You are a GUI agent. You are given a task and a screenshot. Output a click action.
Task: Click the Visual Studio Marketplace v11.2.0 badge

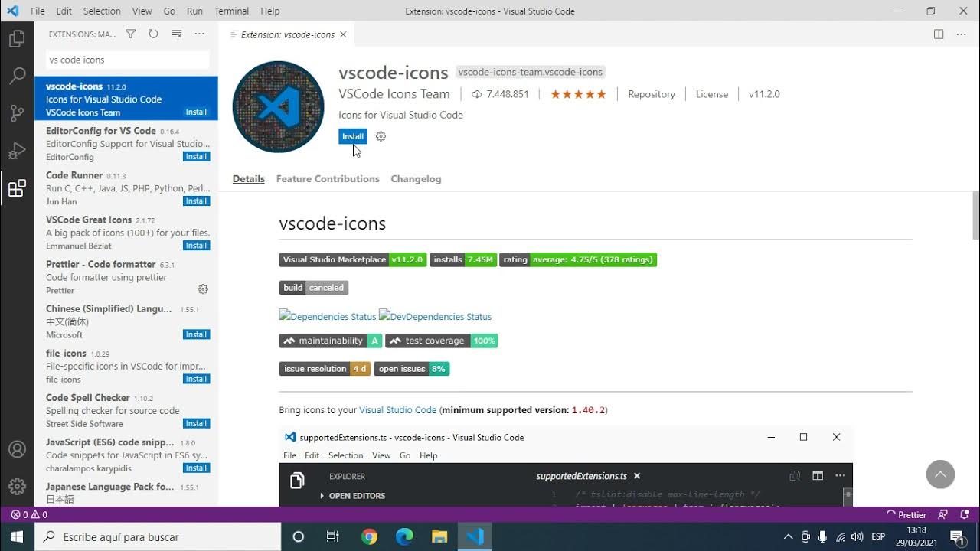coord(352,259)
